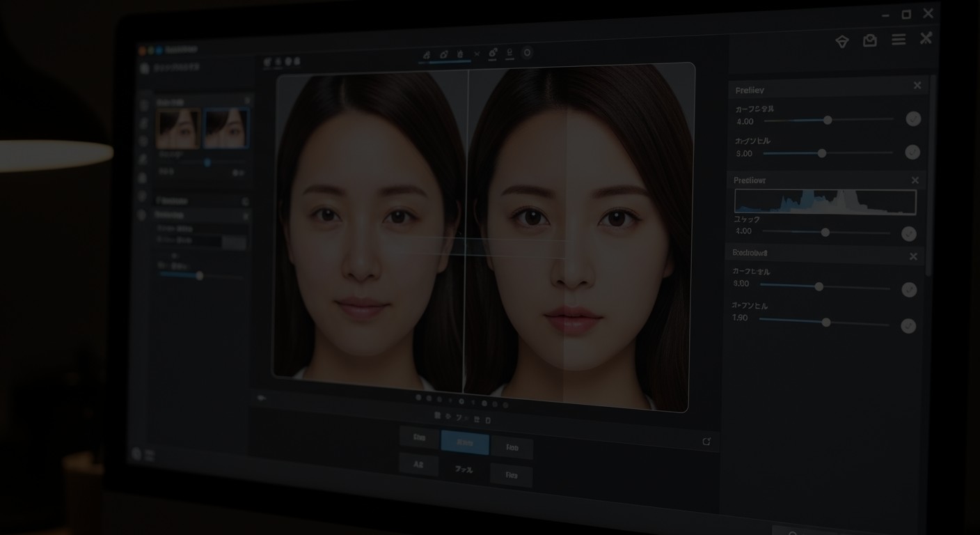Switch to the tab left of the blue tab
The width and height of the screenshot is (980, 535).
[x=419, y=438]
